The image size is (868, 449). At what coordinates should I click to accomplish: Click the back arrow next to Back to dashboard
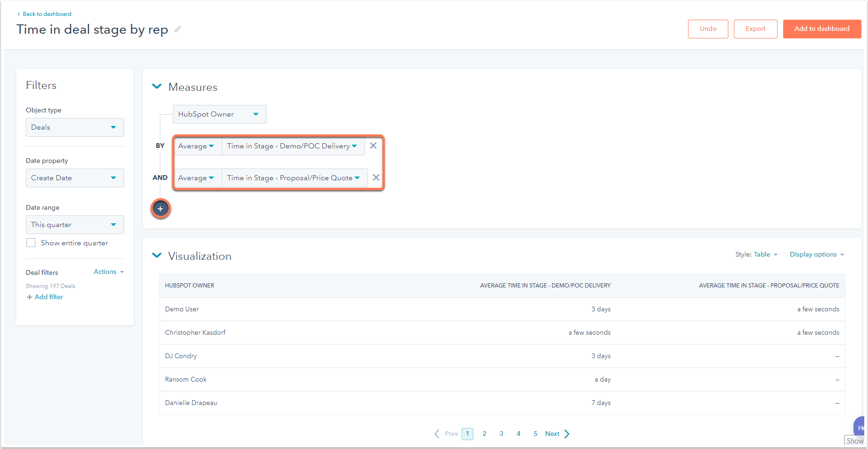(x=19, y=14)
